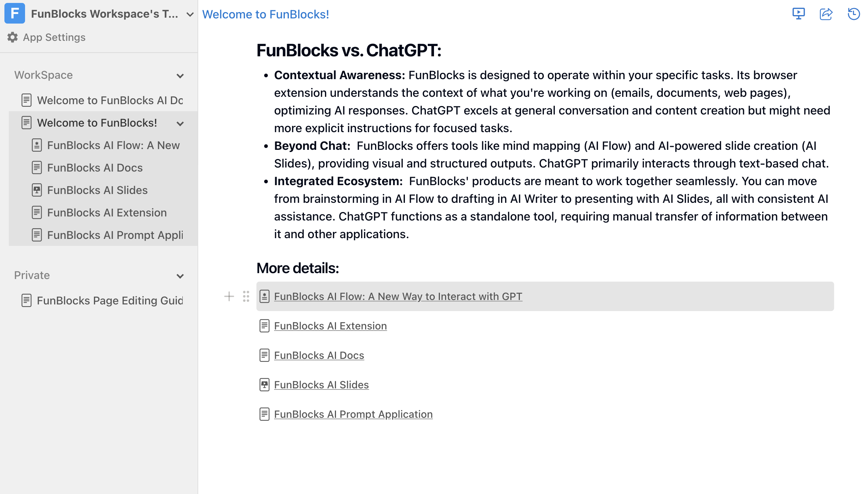Click the Welcome to FunBlocks! breadcrumb

pyautogui.click(x=266, y=14)
